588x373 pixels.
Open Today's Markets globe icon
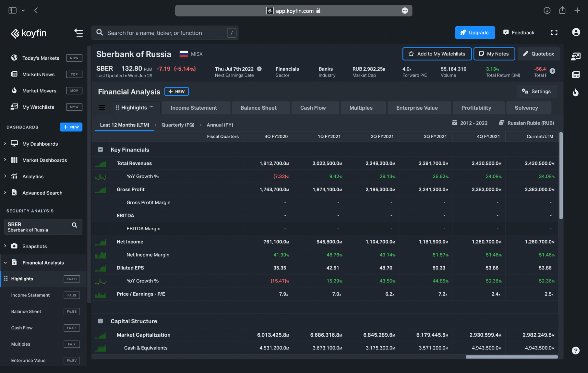click(x=14, y=58)
